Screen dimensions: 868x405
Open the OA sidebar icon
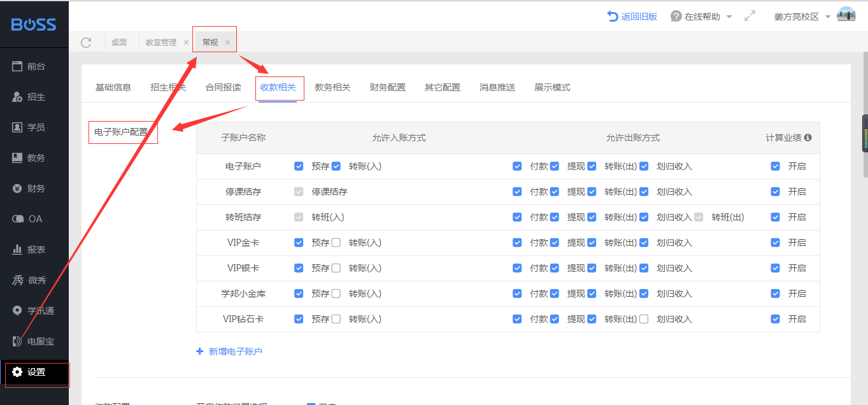18,219
